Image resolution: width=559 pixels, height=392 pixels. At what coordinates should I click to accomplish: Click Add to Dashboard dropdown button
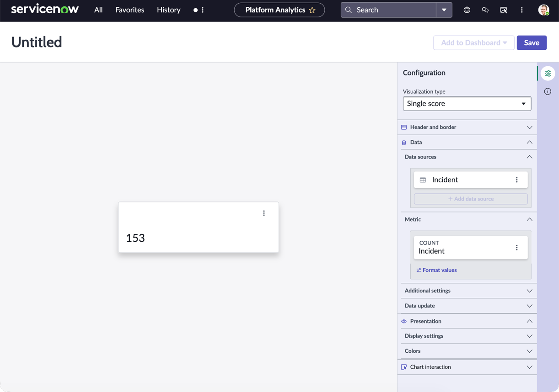(x=474, y=42)
